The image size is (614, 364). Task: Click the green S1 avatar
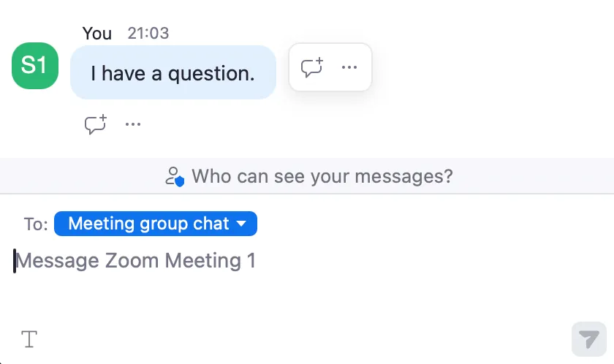[x=35, y=66]
